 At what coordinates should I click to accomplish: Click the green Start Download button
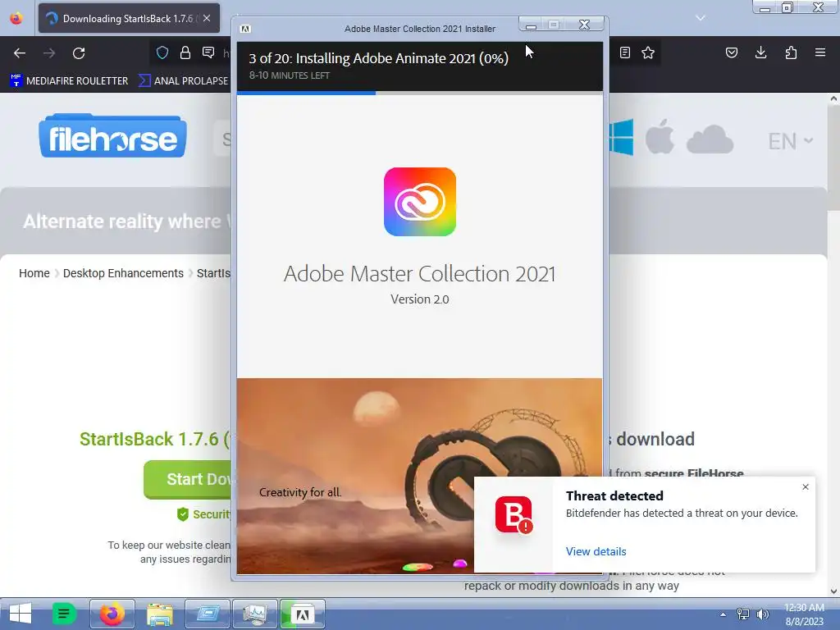[188, 479]
